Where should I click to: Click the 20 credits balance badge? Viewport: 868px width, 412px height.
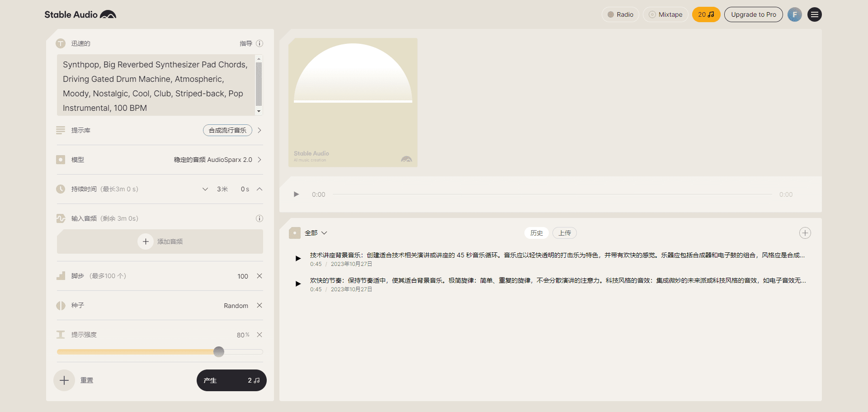click(706, 14)
